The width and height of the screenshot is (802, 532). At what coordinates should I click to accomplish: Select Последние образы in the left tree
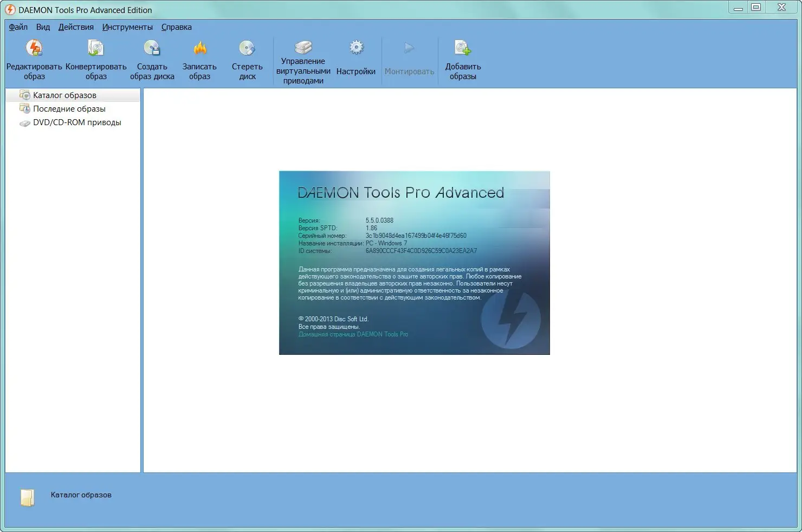tap(69, 109)
